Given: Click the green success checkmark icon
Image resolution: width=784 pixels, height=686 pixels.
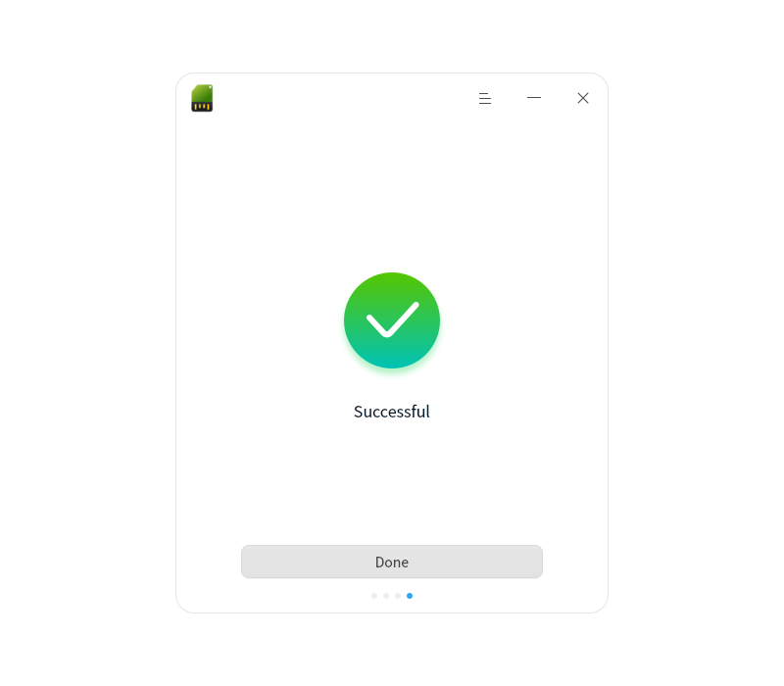Looking at the screenshot, I should tap(392, 320).
